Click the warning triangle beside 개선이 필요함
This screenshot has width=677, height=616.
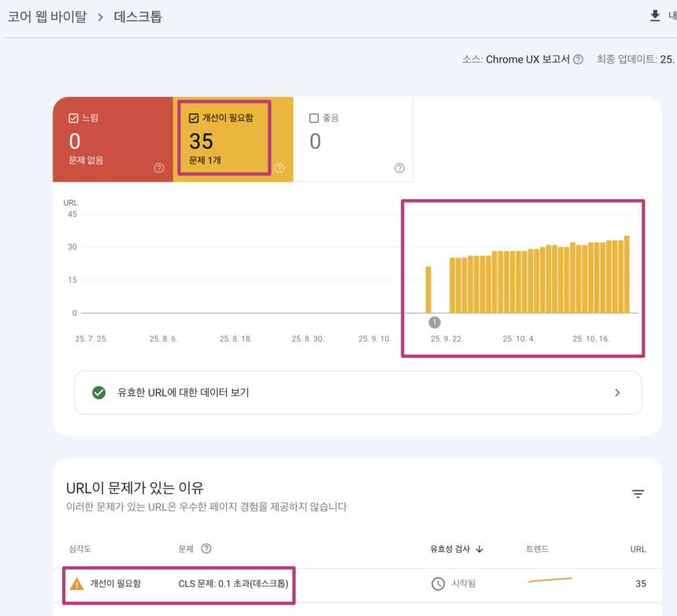point(79,584)
